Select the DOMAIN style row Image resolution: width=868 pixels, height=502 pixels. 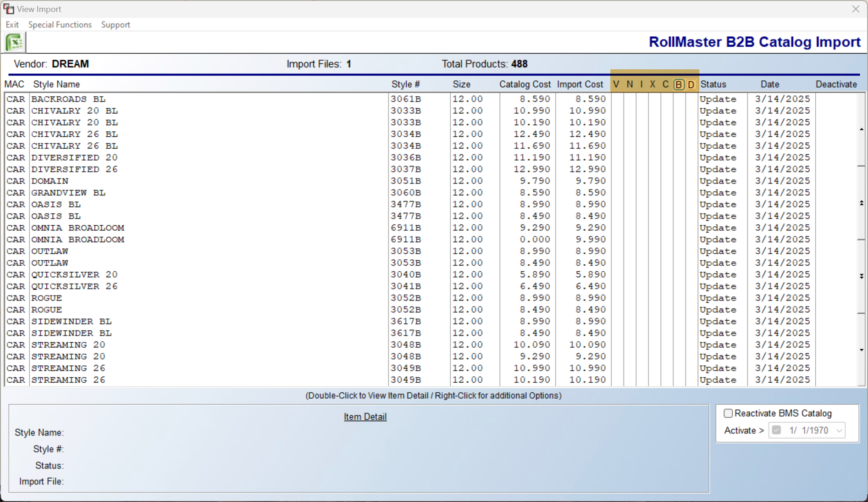50,181
